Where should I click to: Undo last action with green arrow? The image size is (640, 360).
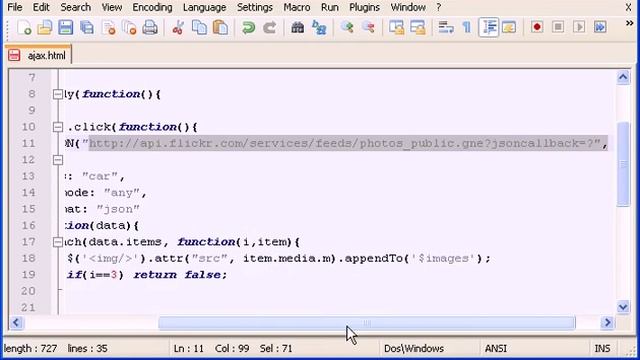pyautogui.click(x=248, y=28)
